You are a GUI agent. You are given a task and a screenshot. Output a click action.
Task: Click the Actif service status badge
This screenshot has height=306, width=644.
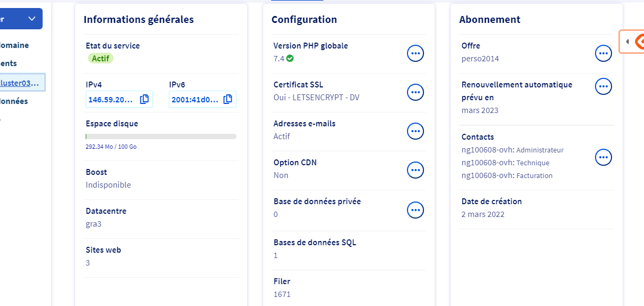(x=100, y=59)
